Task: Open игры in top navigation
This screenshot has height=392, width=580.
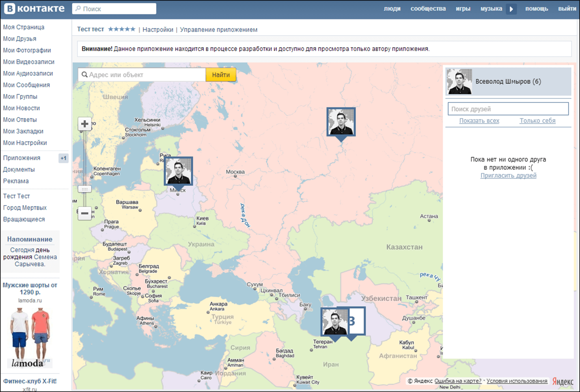Action: [x=463, y=9]
